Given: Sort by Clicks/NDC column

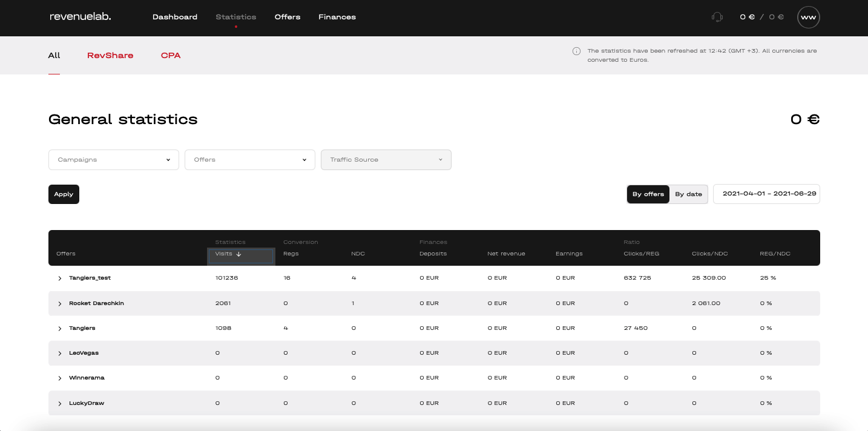Looking at the screenshot, I should pos(709,254).
